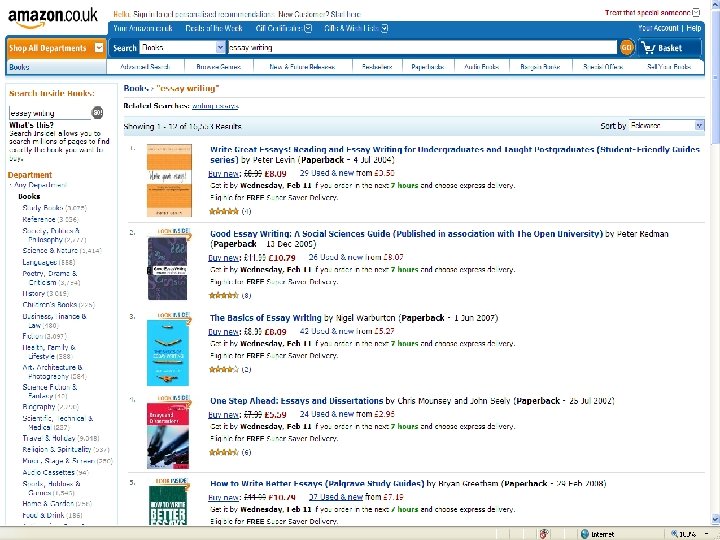Filter by Fiction department
The image size is (720, 540).
[33, 336]
